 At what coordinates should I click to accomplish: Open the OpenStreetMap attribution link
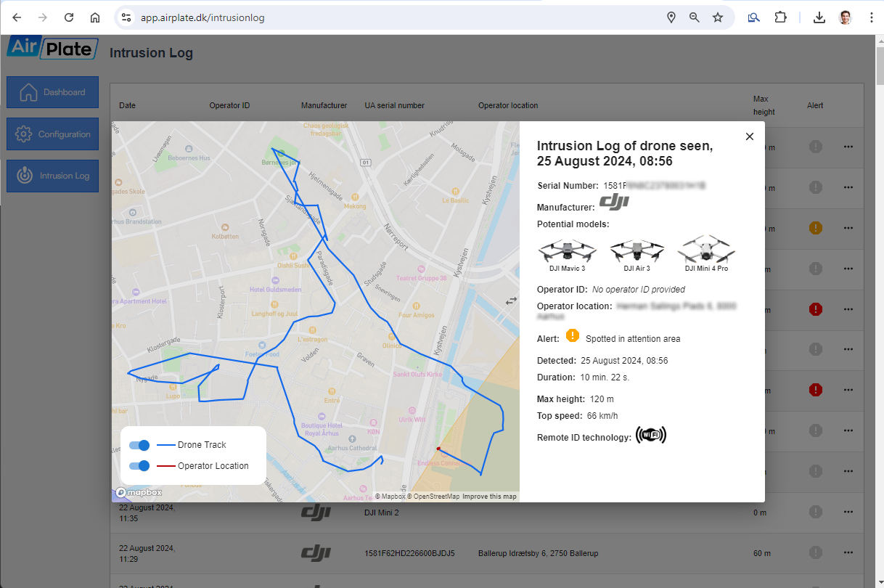(433, 497)
